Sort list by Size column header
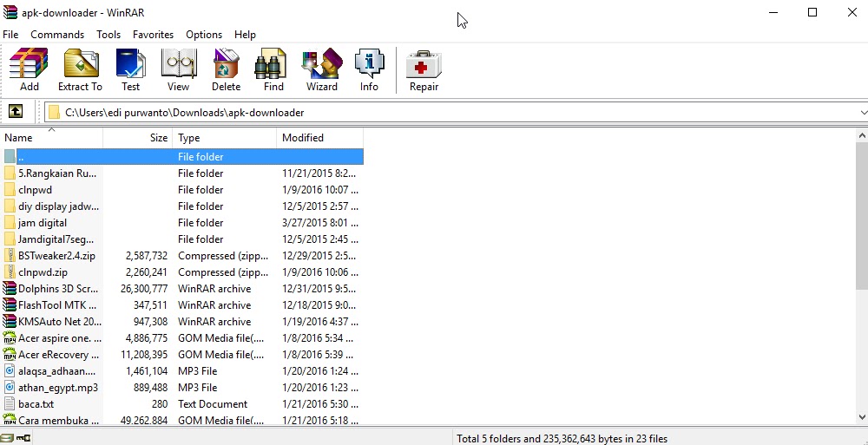 [x=138, y=138]
